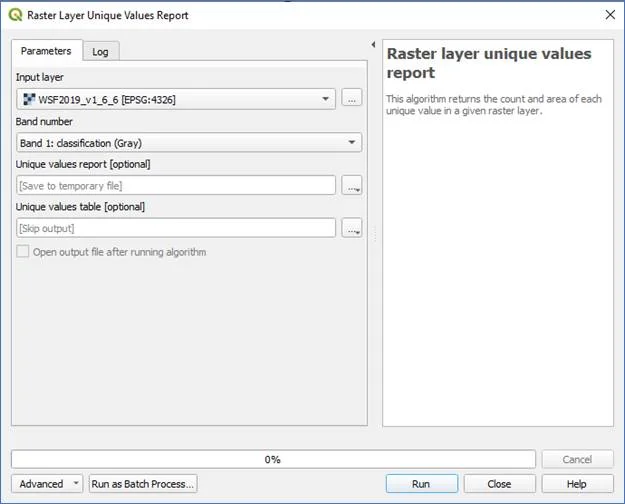Click Run as Batch Process button
This screenshot has height=504, width=625.
click(x=144, y=484)
